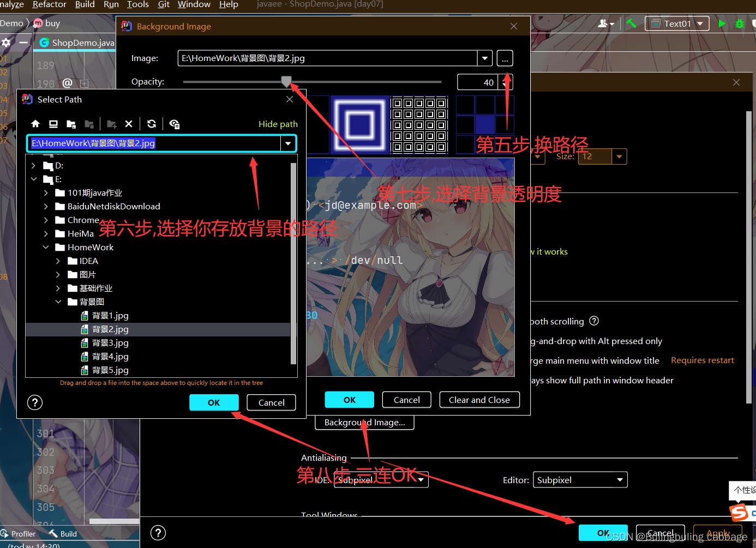
Task: Expand the D: drive node
Action: click(x=33, y=165)
